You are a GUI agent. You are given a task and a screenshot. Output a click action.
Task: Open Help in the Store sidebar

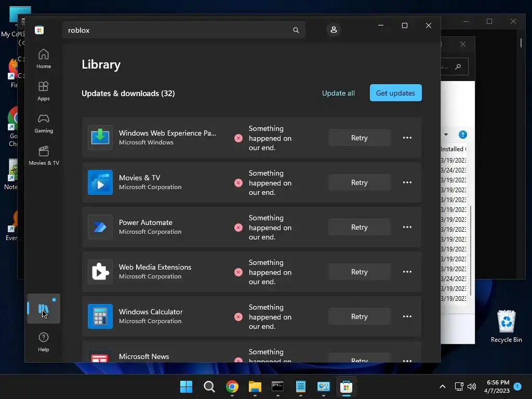pos(44,342)
